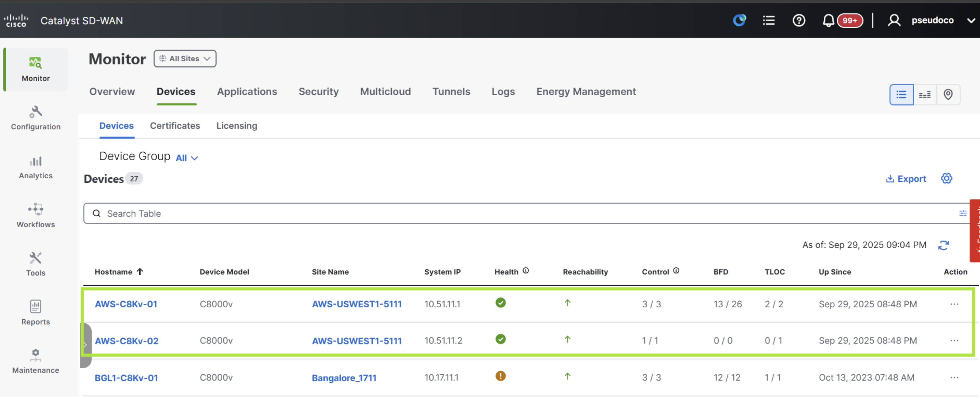Open the Workflows section in sidebar

click(x=36, y=216)
